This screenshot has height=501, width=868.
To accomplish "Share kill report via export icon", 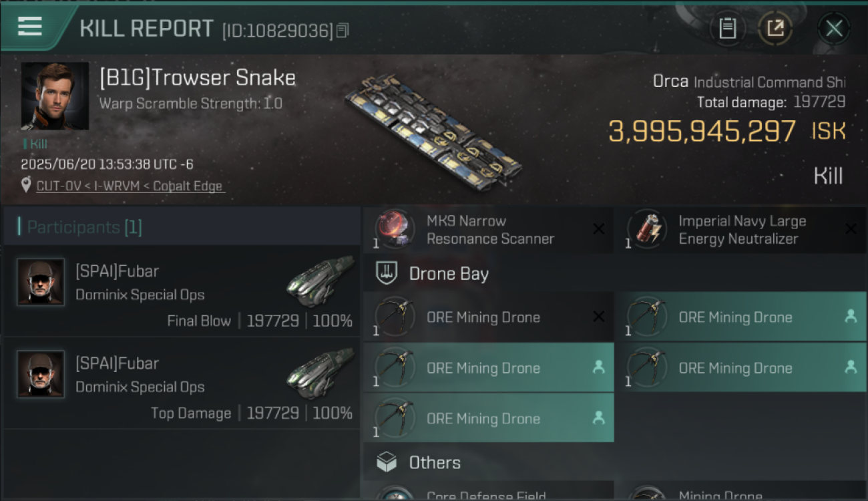I will point(775,29).
